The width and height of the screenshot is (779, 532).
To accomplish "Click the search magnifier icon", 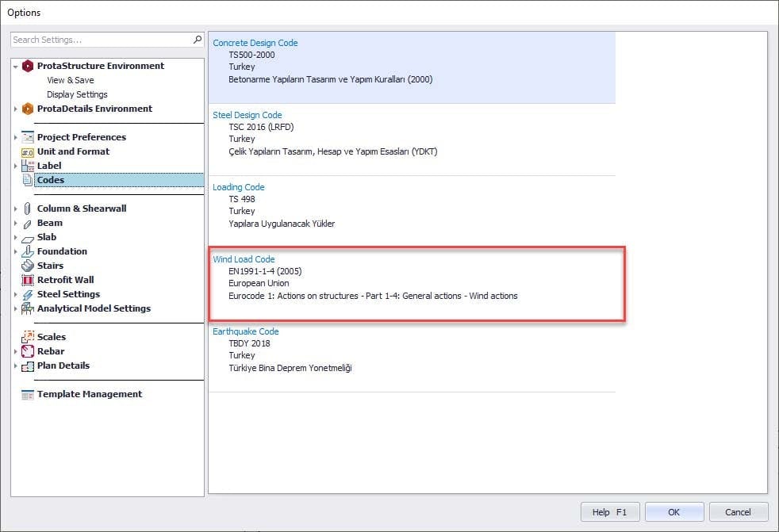I will click(x=198, y=39).
